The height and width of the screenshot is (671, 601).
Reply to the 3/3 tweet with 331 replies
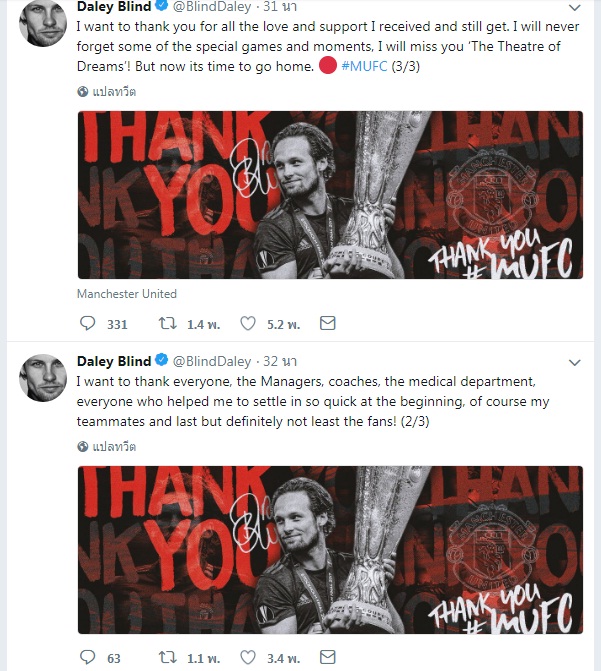(x=88, y=324)
